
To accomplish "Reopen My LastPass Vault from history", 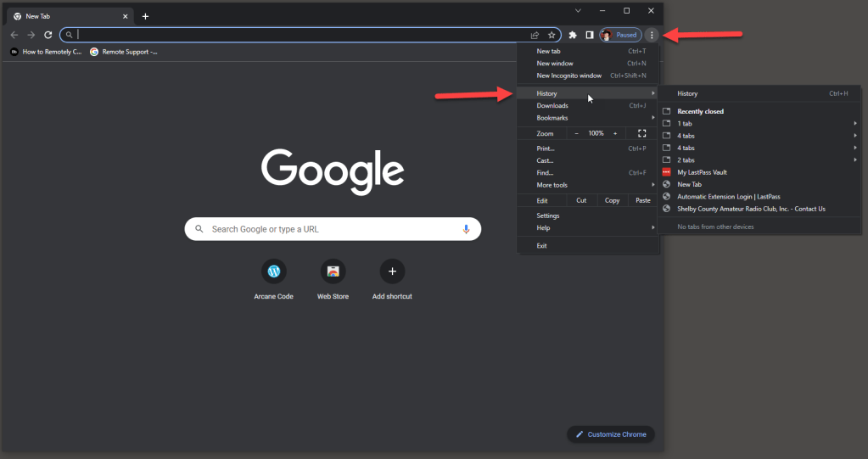I will pos(702,172).
